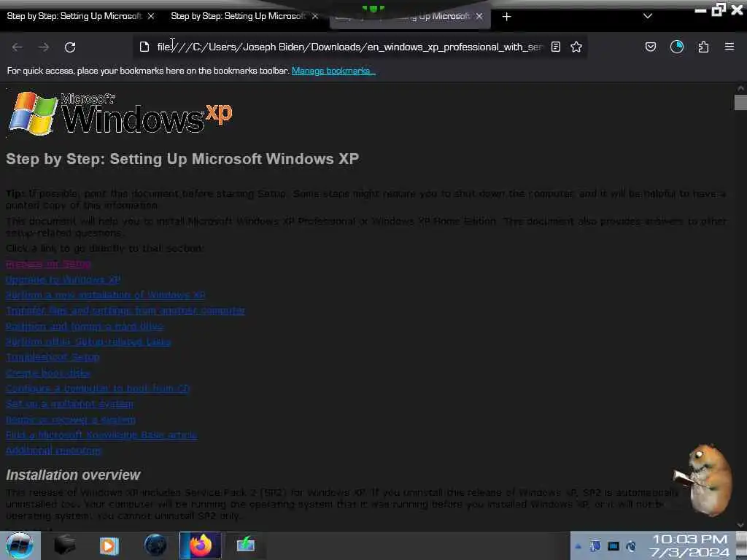Open the Save to Pocket icon
The width and height of the screenshot is (747, 560).
(650, 47)
